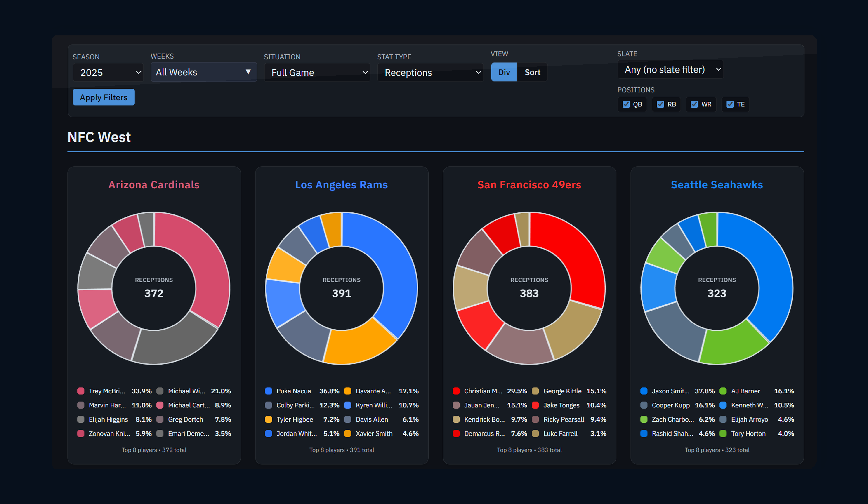
Task: Click the NFC West division heading
Action: 99,137
